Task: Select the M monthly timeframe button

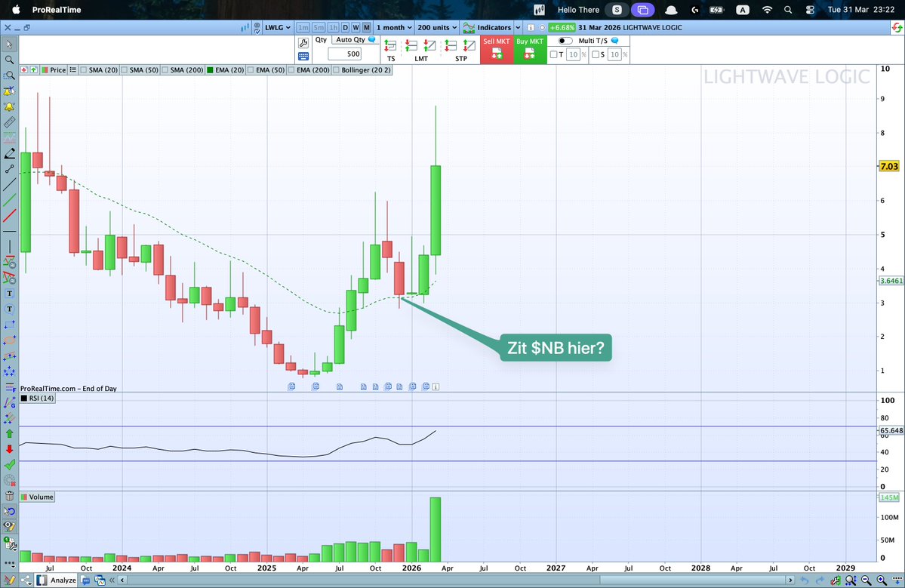Action: [367, 27]
